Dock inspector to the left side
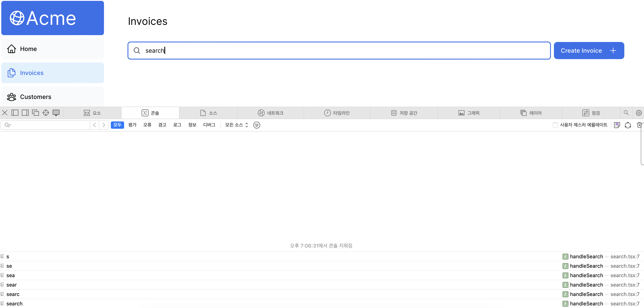 pyautogui.click(x=15, y=113)
